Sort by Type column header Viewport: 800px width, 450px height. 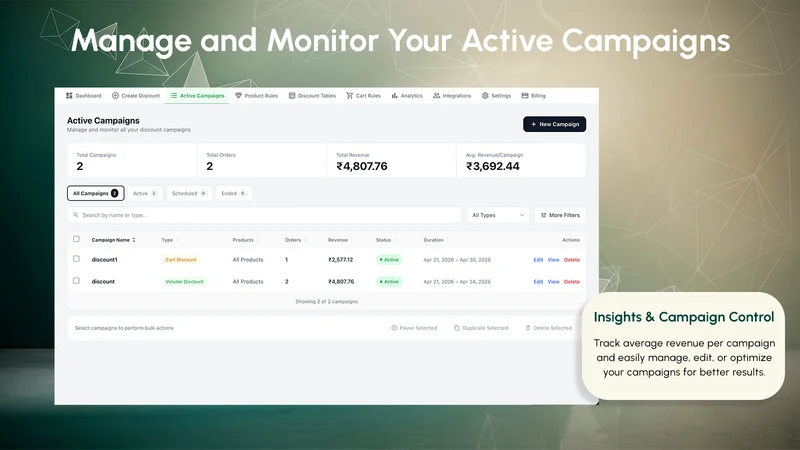pos(170,240)
